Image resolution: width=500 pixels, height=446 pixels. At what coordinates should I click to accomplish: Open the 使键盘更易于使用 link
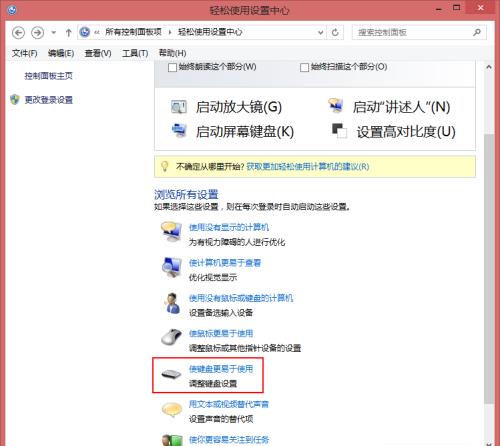point(221,369)
